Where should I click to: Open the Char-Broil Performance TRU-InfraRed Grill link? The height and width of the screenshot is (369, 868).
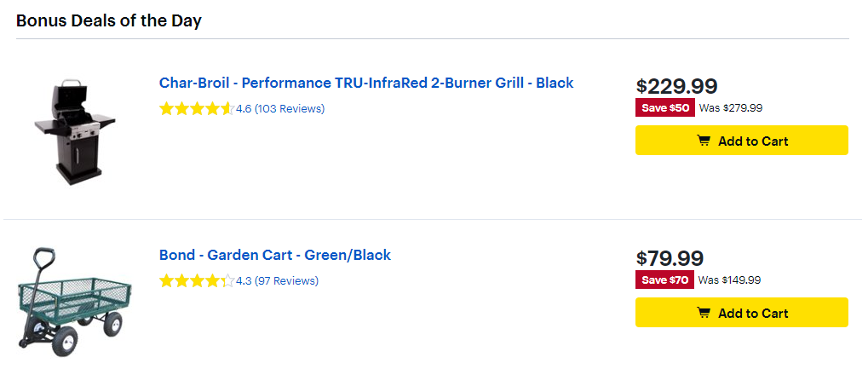[366, 84]
